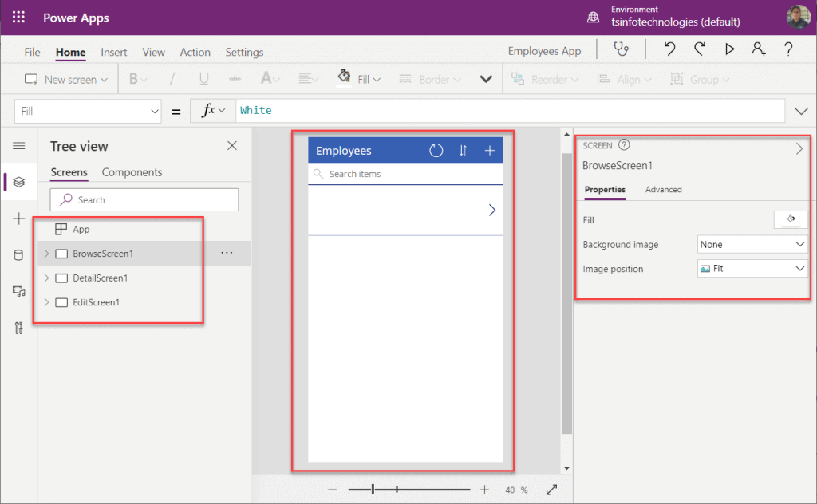Click the Tree view Search field

point(144,200)
